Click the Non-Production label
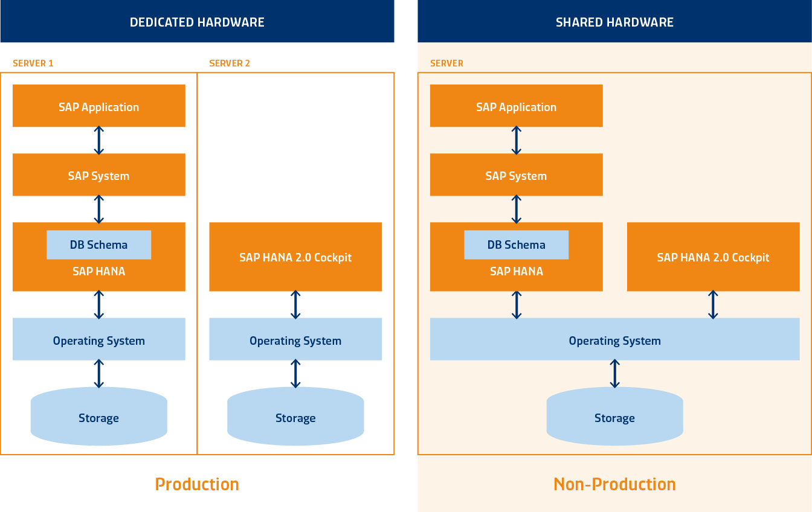 (x=614, y=484)
